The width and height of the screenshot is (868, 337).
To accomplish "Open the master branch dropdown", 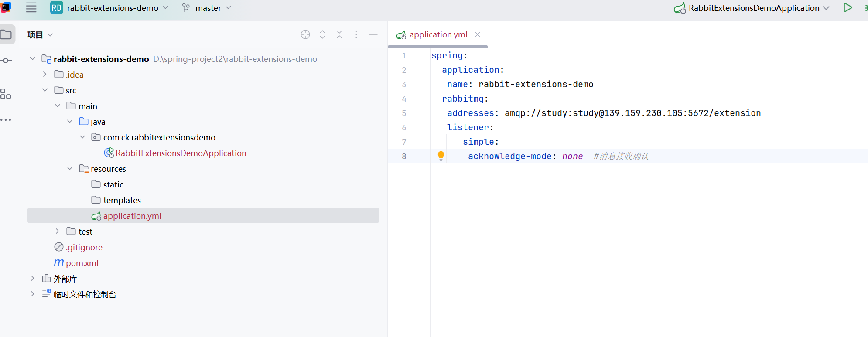I will tap(207, 8).
